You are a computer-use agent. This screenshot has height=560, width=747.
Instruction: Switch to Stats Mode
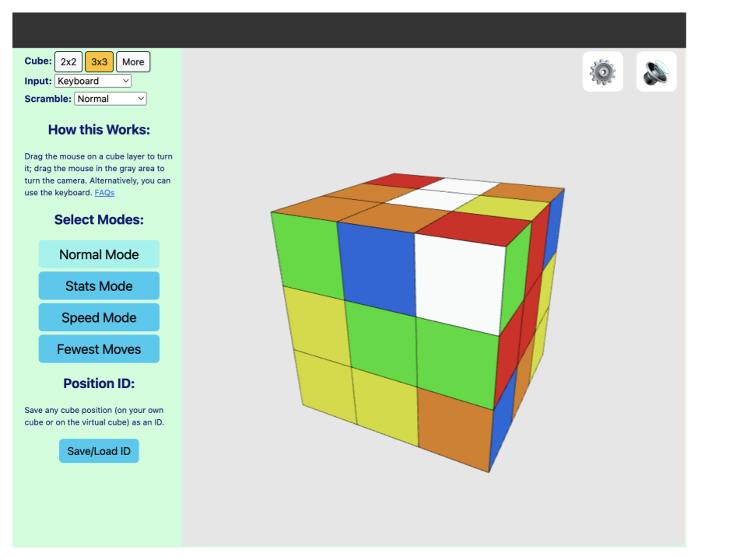click(x=99, y=286)
